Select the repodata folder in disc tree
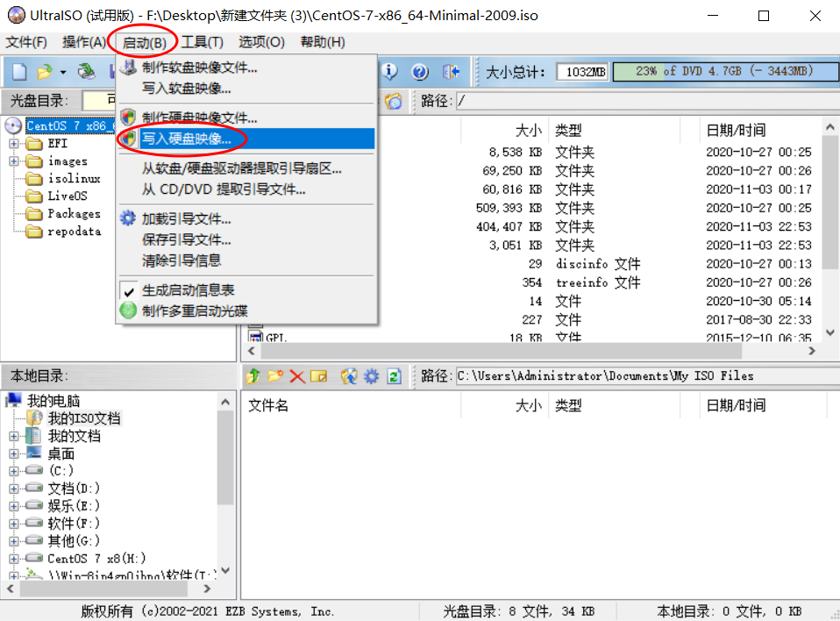The width and height of the screenshot is (840, 621). [75, 232]
